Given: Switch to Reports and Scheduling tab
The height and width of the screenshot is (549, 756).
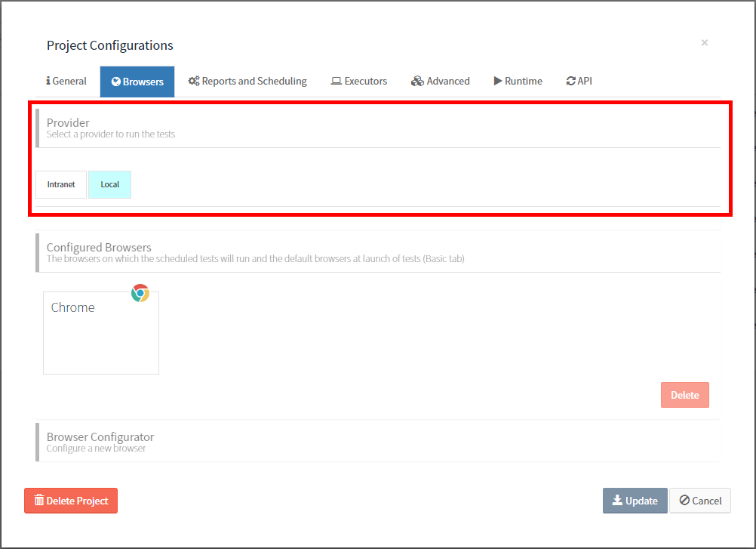Looking at the screenshot, I should pyautogui.click(x=247, y=81).
